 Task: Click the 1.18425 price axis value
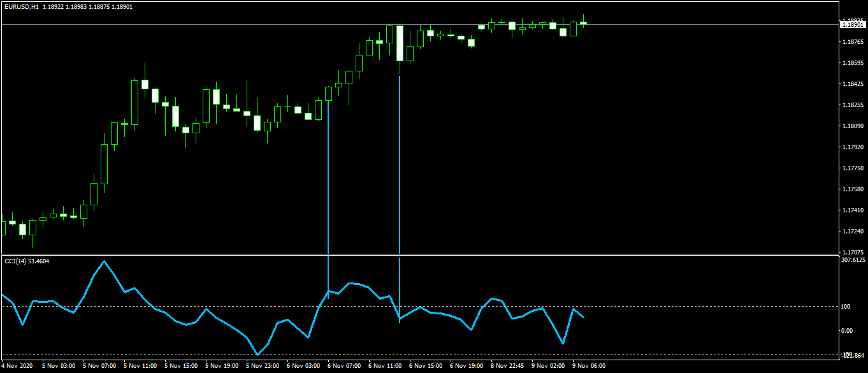pyautogui.click(x=853, y=84)
